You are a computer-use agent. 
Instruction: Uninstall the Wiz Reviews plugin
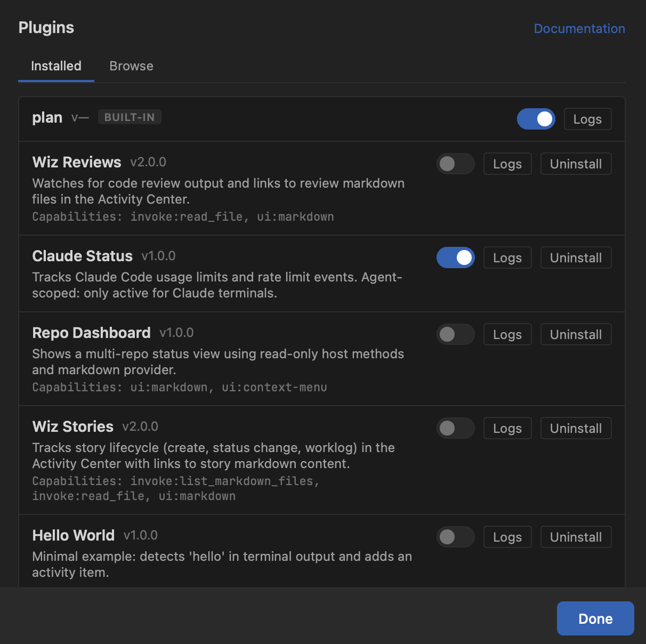576,164
